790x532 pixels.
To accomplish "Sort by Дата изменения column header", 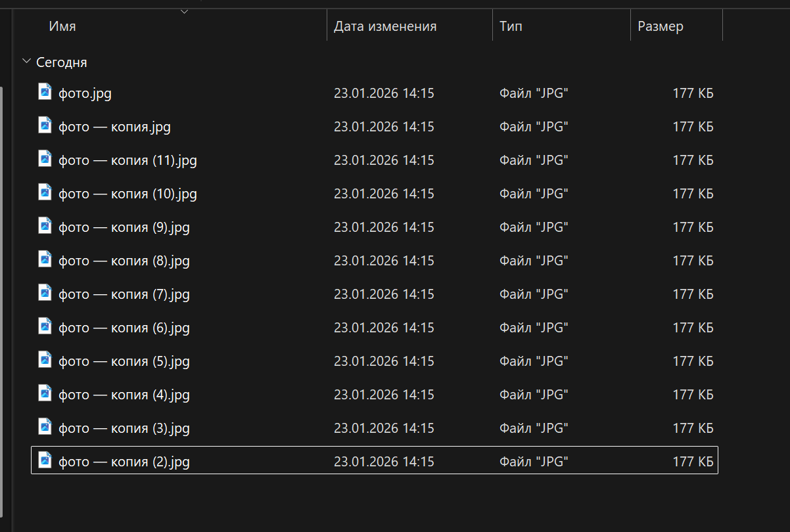I will (385, 26).
